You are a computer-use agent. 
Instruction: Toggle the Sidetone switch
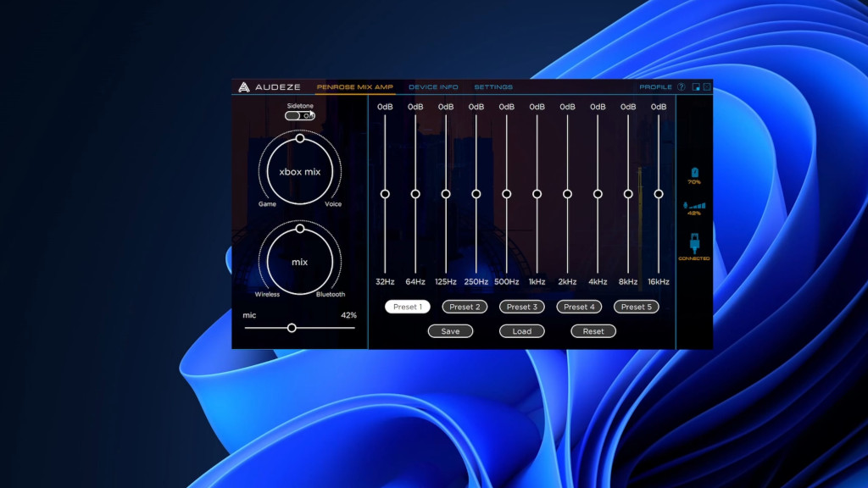coord(300,115)
